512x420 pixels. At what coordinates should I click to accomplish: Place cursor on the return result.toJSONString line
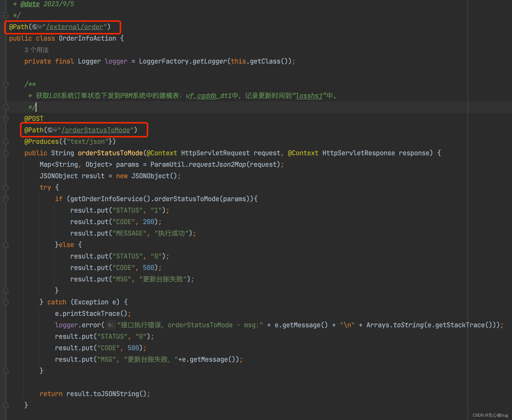pyautogui.click(x=95, y=394)
